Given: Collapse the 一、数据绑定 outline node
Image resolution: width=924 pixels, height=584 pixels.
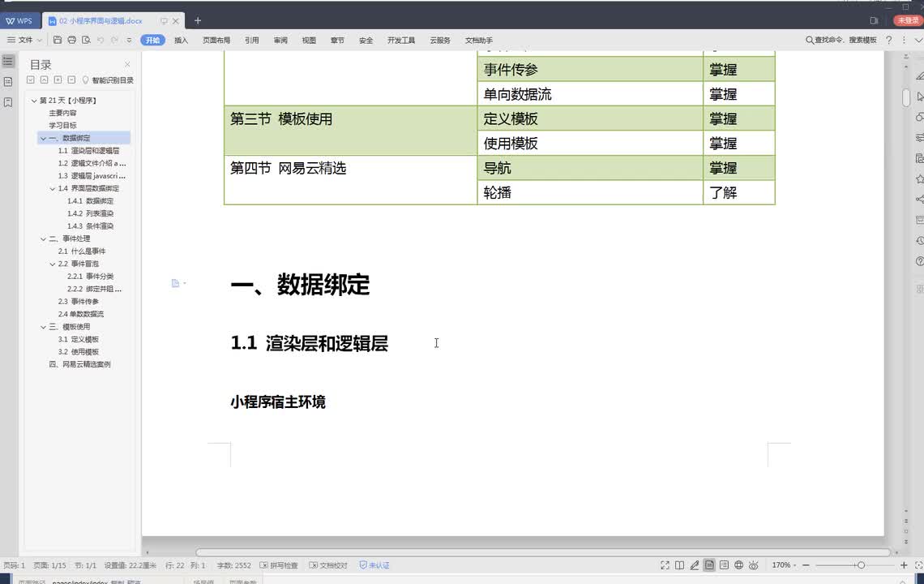Looking at the screenshot, I should click(x=43, y=139).
